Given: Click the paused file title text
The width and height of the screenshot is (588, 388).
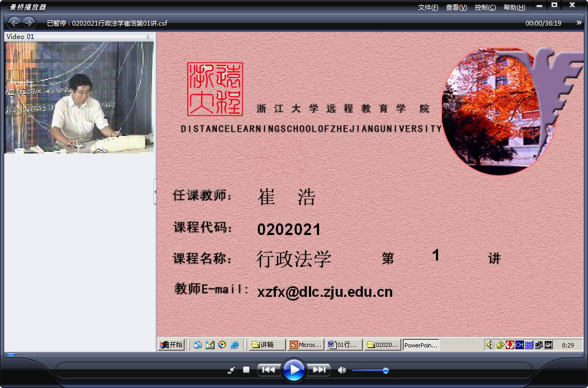Looking at the screenshot, I should (107, 23).
